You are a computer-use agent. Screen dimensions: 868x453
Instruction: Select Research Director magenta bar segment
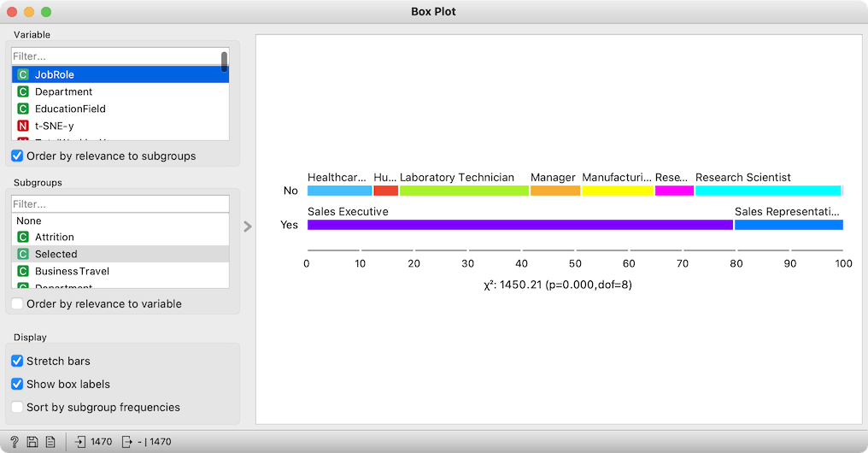[674, 191]
